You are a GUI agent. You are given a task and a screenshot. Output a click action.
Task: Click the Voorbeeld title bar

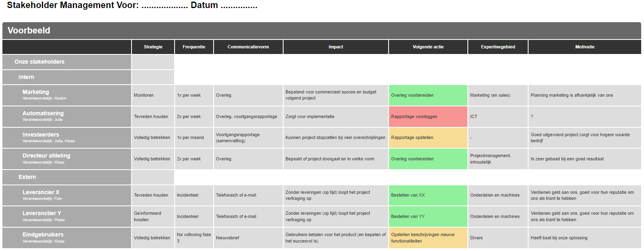coord(321,31)
